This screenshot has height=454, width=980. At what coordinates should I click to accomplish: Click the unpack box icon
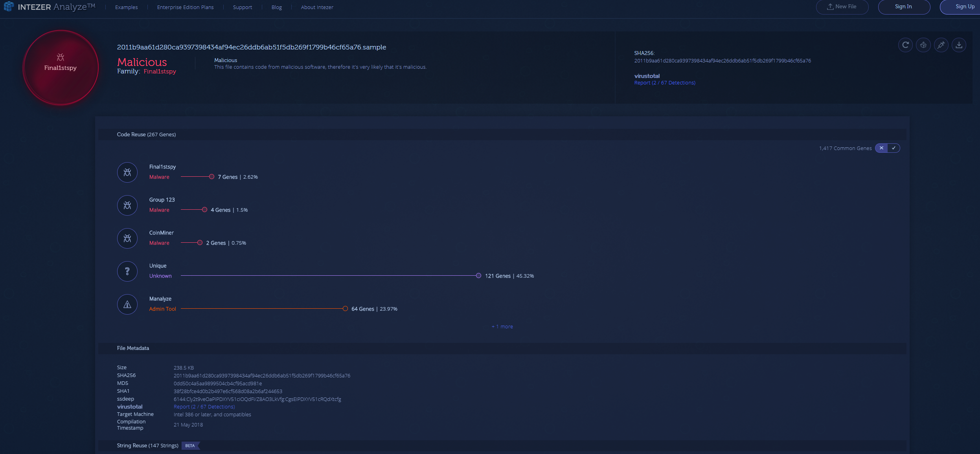pyautogui.click(x=923, y=45)
